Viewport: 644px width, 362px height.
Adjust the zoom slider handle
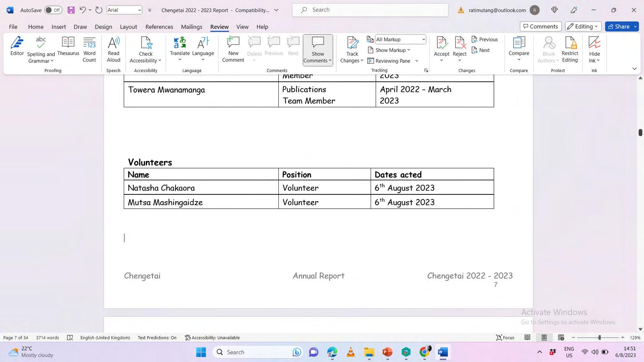(x=600, y=338)
